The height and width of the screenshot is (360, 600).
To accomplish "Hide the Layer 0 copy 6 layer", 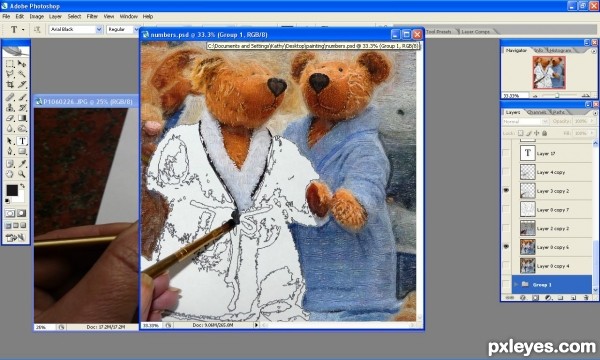I will tap(506, 247).
